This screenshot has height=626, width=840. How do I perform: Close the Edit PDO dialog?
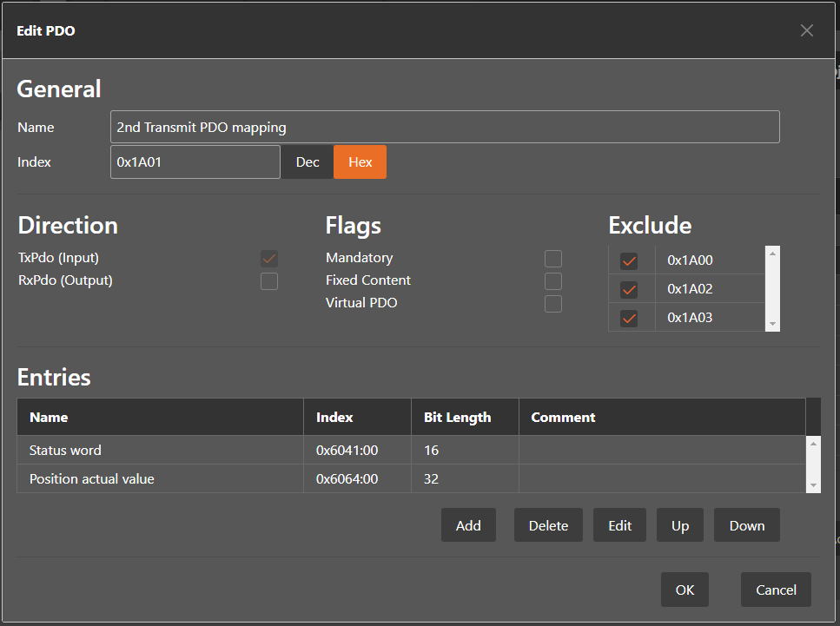(x=806, y=30)
